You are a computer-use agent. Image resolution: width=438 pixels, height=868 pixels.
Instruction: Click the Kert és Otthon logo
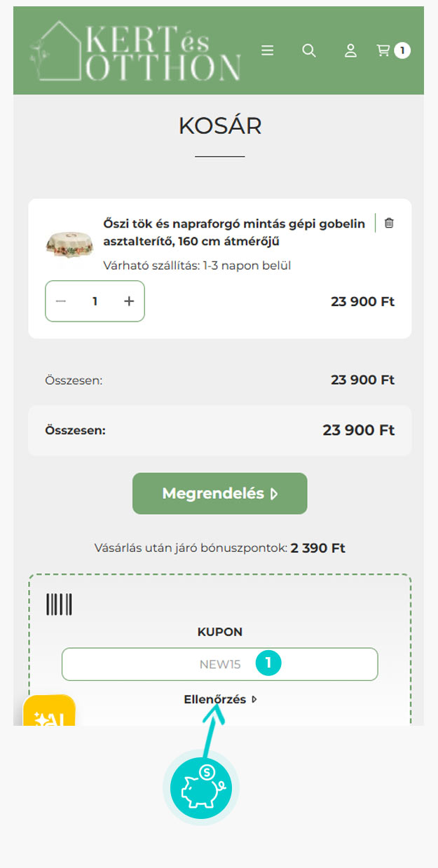coord(136,50)
